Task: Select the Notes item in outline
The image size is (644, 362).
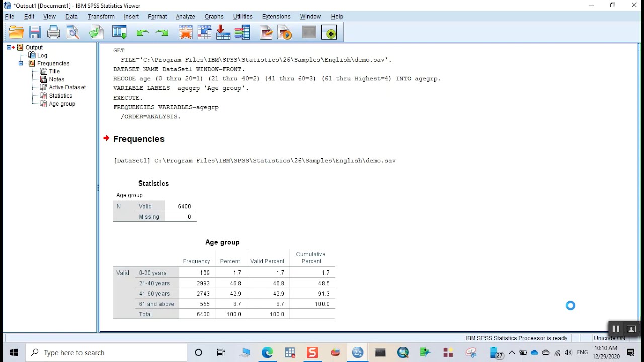Action: [x=56, y=79]
